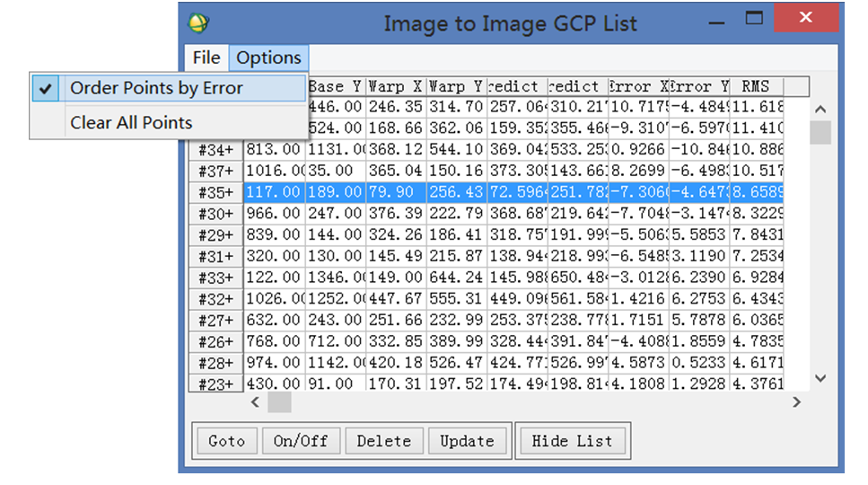Click the Update button
This screenshot has height=485, width=868.
click(467, 441)
